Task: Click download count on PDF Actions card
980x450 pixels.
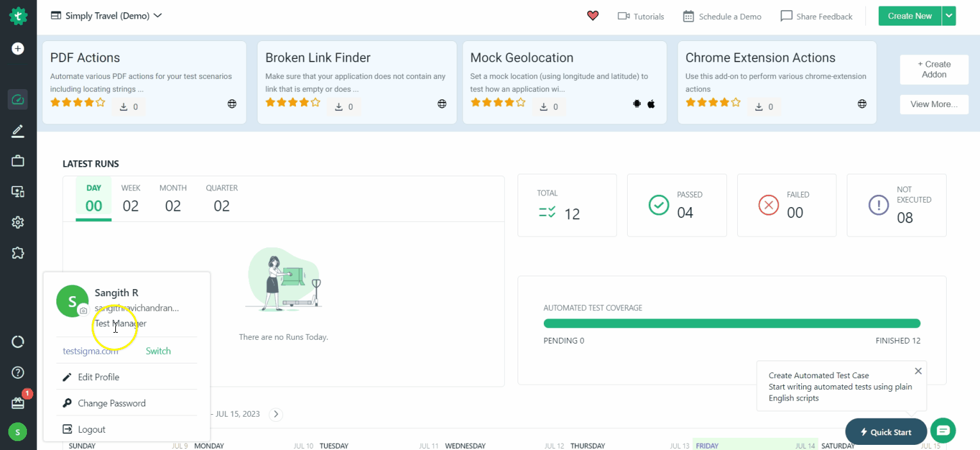Action: click(x=129, y=107)
